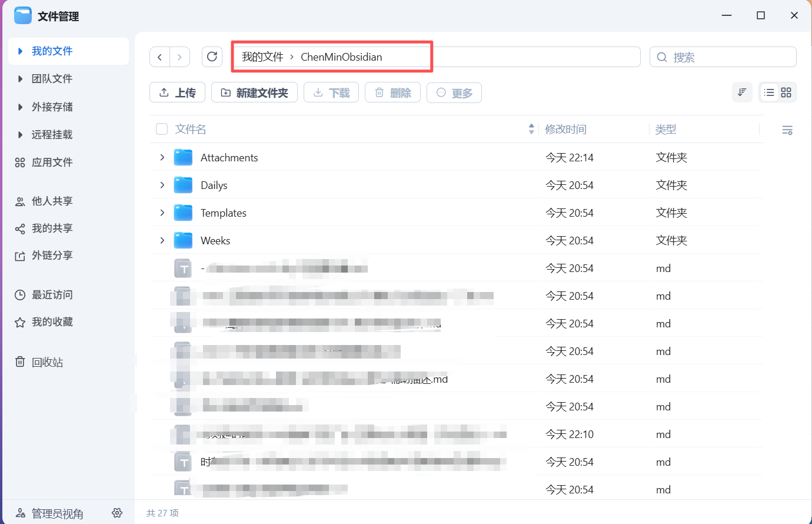812x524 pixels.
Task: Toggle sort by 修改时间 column
Action: pyautogui.click(x=565, y=129)
